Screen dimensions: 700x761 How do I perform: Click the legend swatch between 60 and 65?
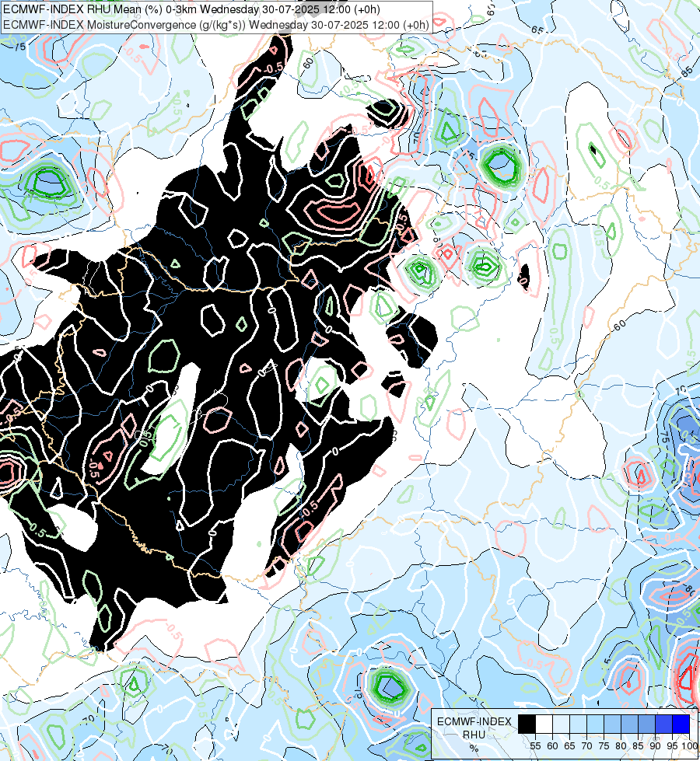(561, 724)
